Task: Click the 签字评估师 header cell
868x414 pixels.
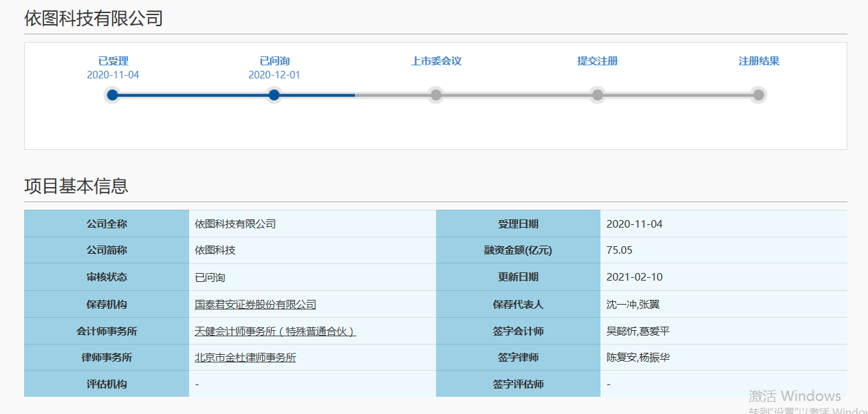Action: pyautogui.click(x=519, y=384)
